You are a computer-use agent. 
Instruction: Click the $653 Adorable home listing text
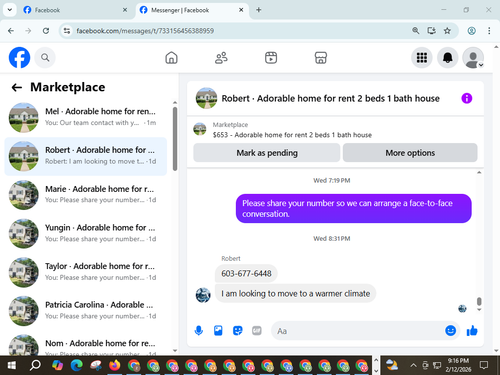[292, 135]
